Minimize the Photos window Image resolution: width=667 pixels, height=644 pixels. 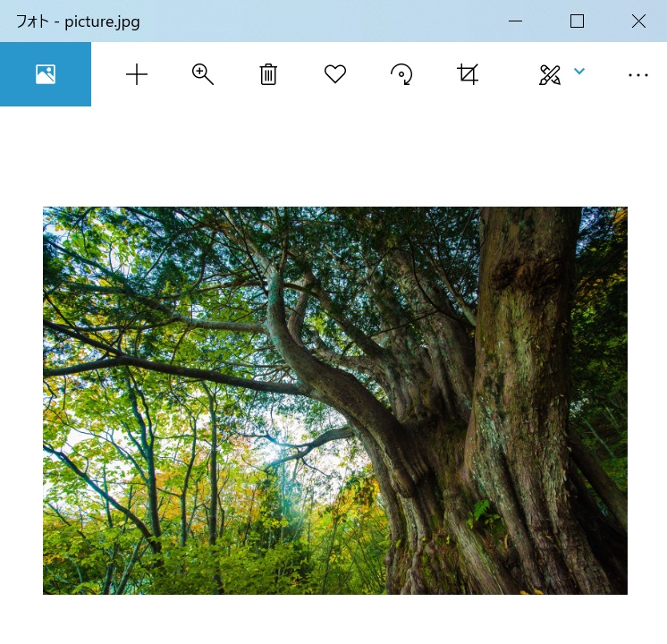[x=515, y=21]
